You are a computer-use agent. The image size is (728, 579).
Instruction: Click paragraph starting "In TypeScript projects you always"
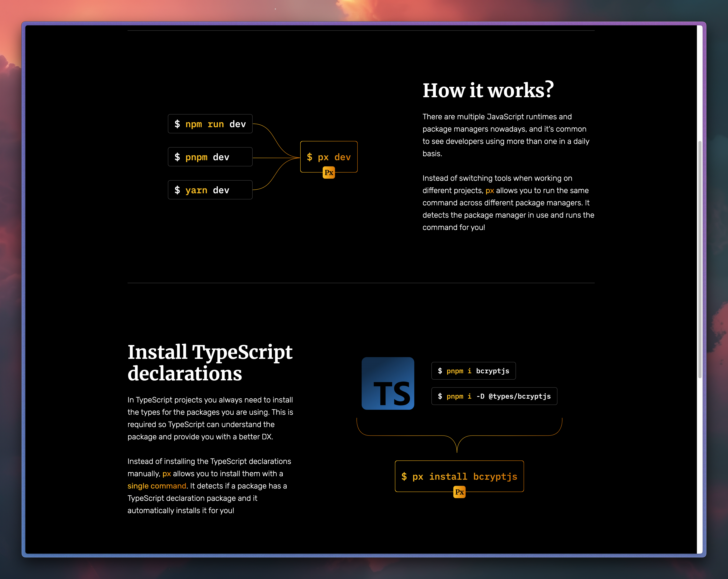coord(210,418)
